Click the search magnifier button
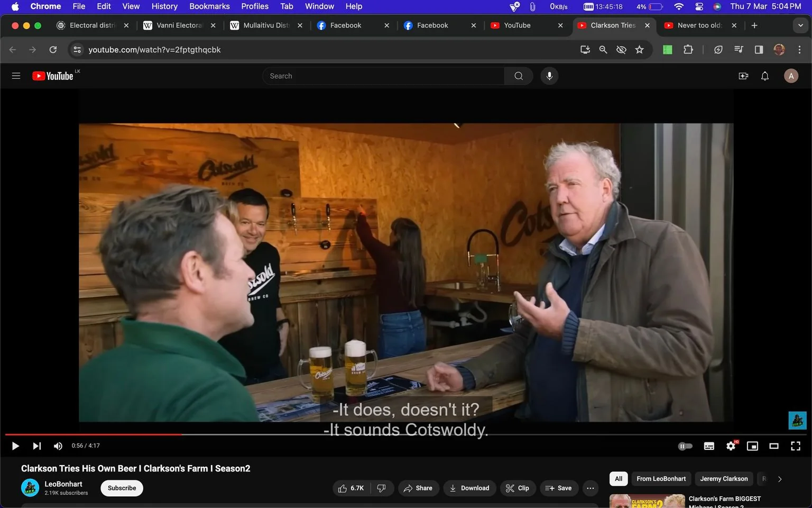 point(519,76)
